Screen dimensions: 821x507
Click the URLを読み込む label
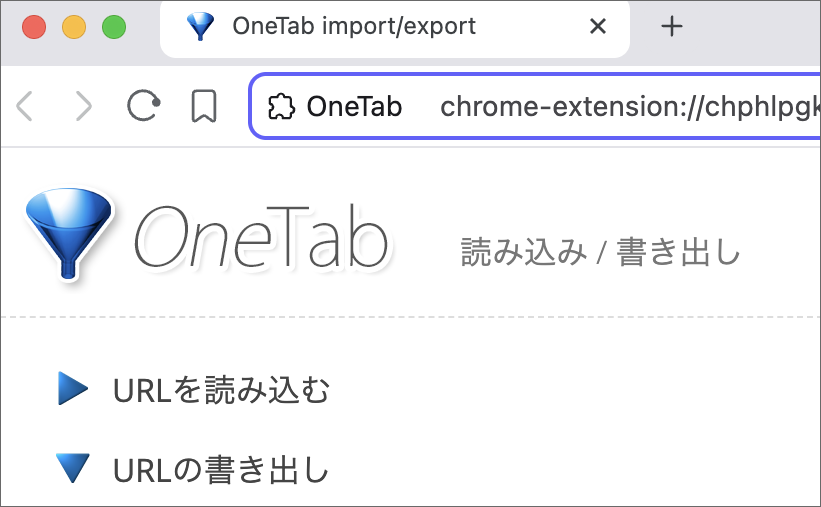coord(221,390)
